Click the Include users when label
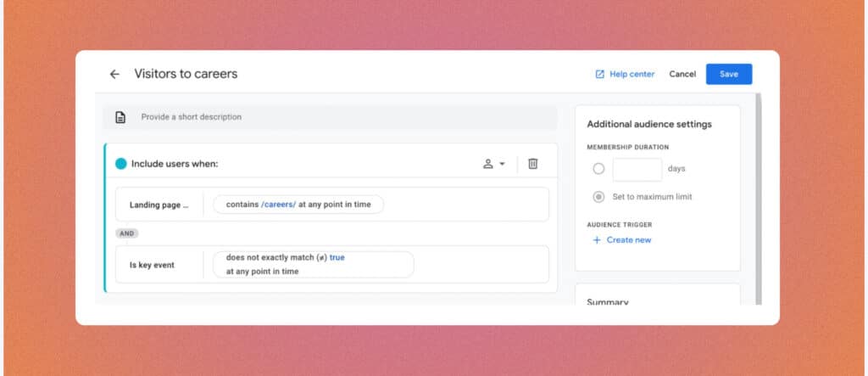This screenshot has height=376, width=868. click(x=175, y=164)
